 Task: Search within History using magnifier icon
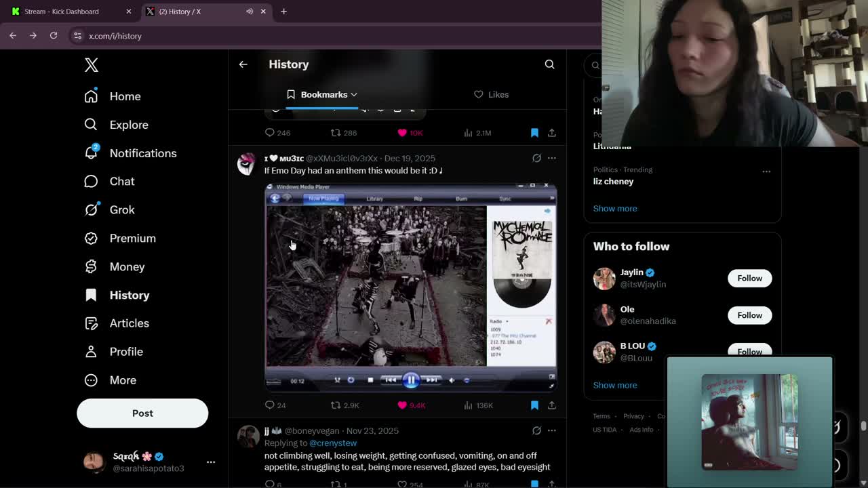[549, 64]
